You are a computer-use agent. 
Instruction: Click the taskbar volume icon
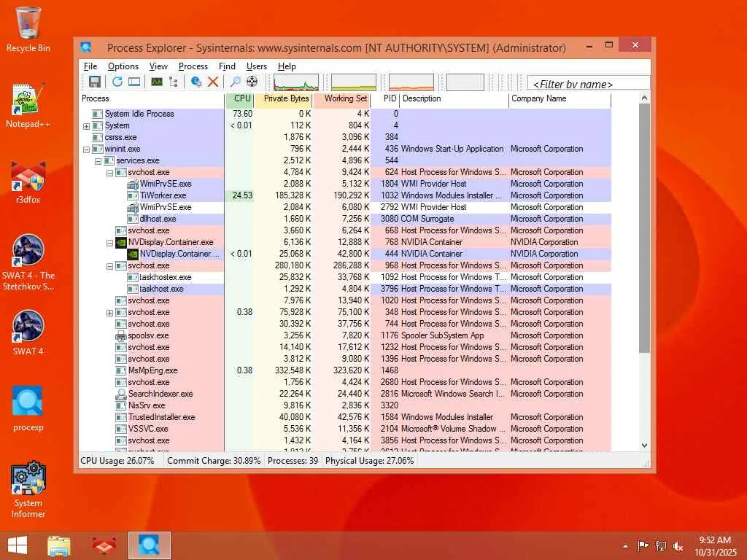point(678,546)
